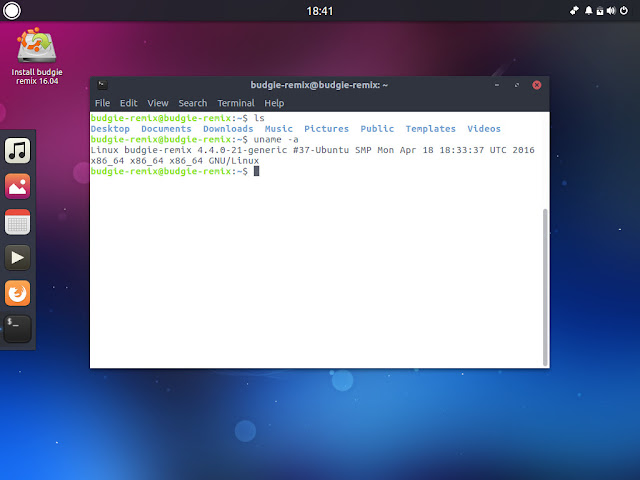This screenshot has height=480, width=640.
Task: Click the 18:41 clock in panel
Action: click(x=320, y=11)
